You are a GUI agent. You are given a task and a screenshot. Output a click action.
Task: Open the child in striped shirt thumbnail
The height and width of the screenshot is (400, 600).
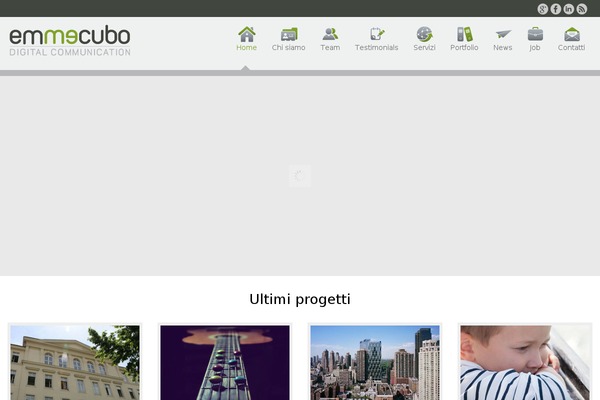click(x=525, y=362)
